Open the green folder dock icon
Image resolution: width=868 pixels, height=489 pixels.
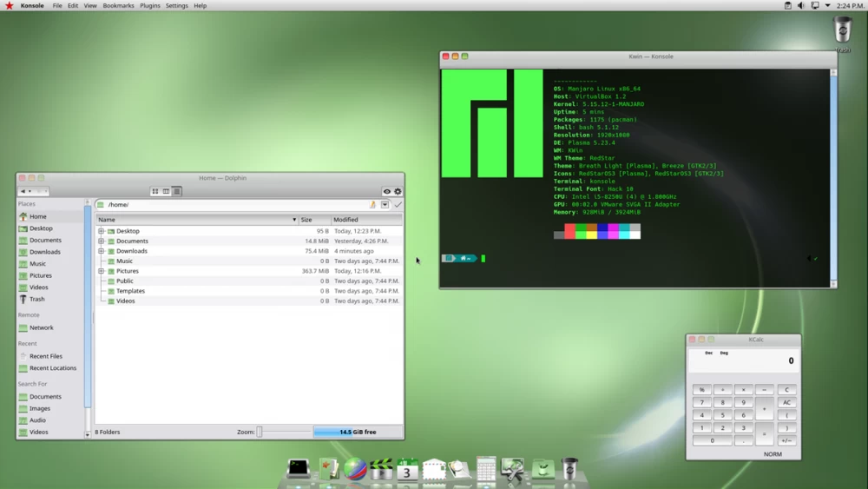[x=543, y=469]
